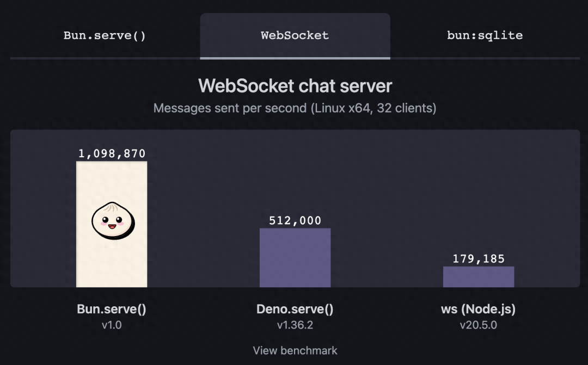This screenshot has height=365, width=588.
Task: Click the Messages sent per second subtitle
Action: 295,108
